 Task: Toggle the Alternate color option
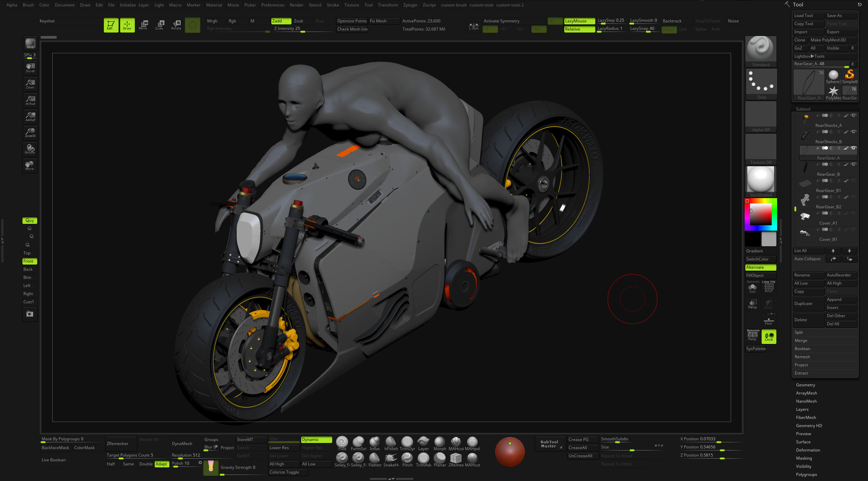761,267
